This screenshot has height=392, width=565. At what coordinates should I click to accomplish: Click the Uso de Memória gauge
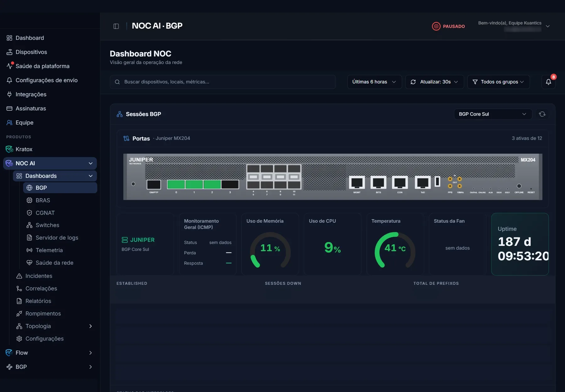click(x=270, y=250)
